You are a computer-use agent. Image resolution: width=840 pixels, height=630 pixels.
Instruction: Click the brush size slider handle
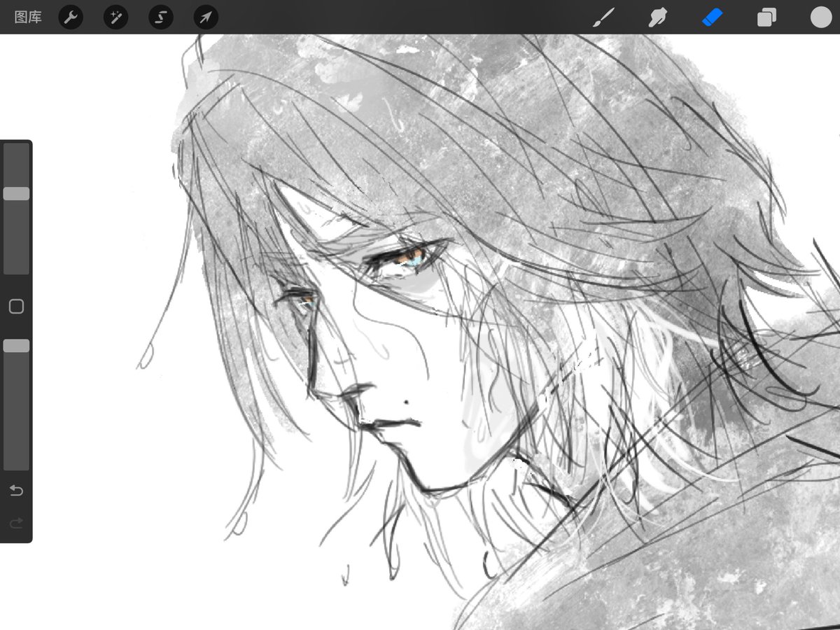point(16,194)
